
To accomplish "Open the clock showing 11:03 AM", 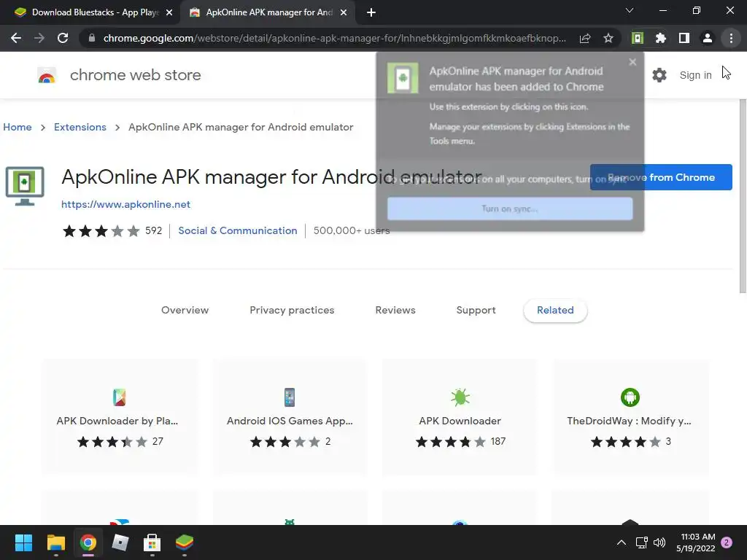I will (x=695, y=542).
